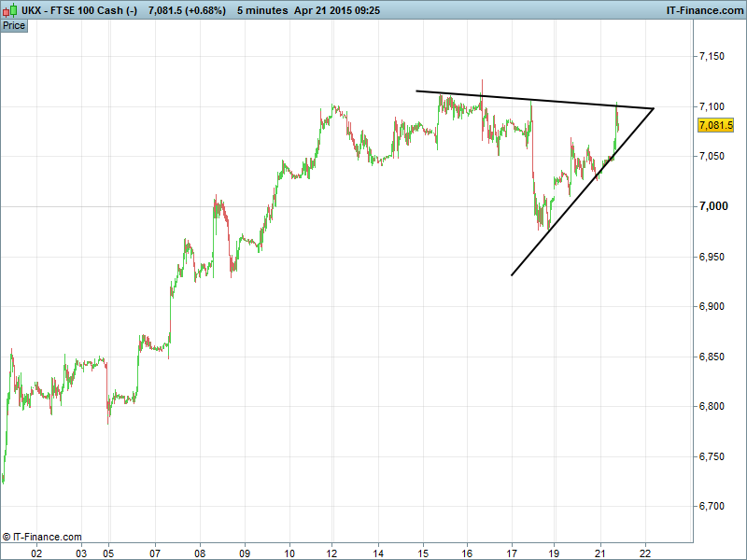The width and height of the screenshot is (747, 560).
Task: Click the triangle apex where trendlines meet
Action: [652, 109]
